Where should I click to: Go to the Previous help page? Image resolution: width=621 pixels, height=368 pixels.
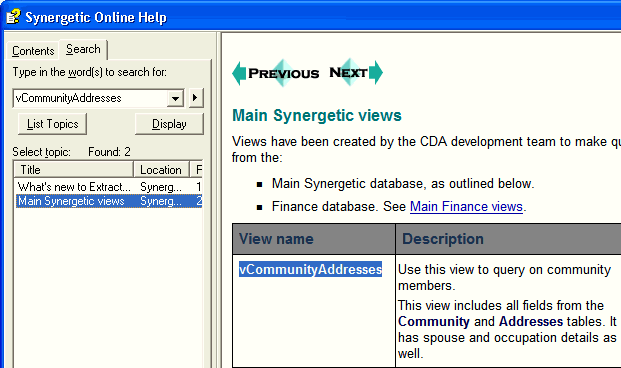(276, 73)
